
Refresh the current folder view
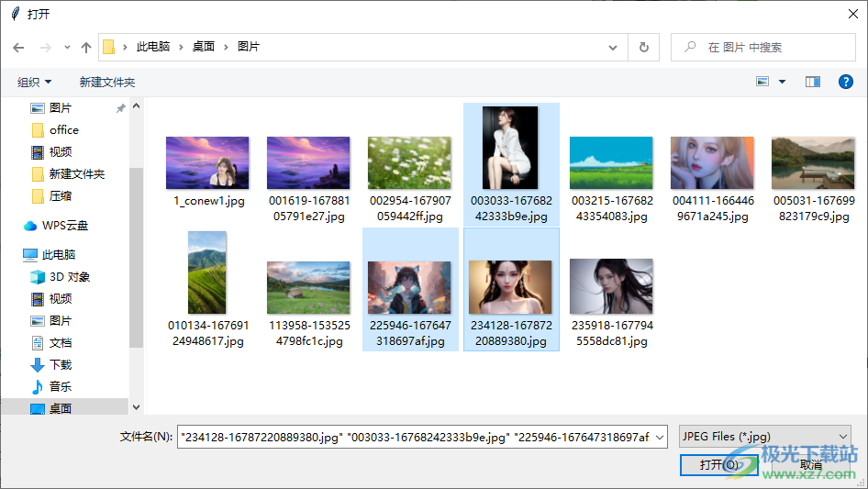644,48
